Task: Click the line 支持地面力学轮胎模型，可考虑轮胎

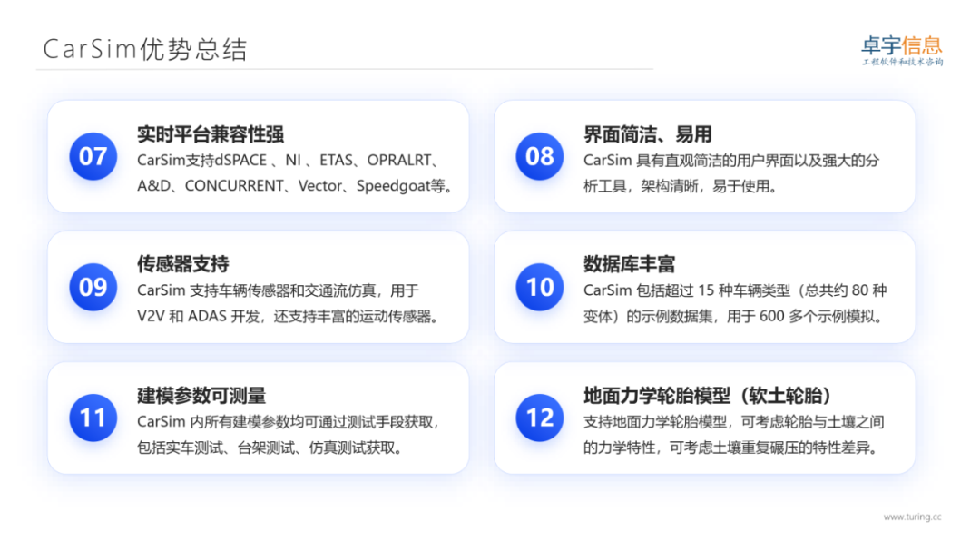Action: click(x=734, y=422)
